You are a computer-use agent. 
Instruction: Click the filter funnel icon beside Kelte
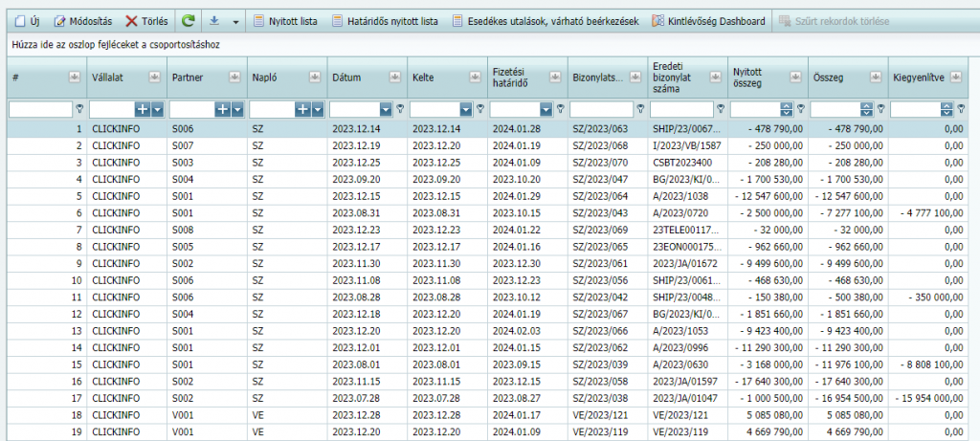480,110
